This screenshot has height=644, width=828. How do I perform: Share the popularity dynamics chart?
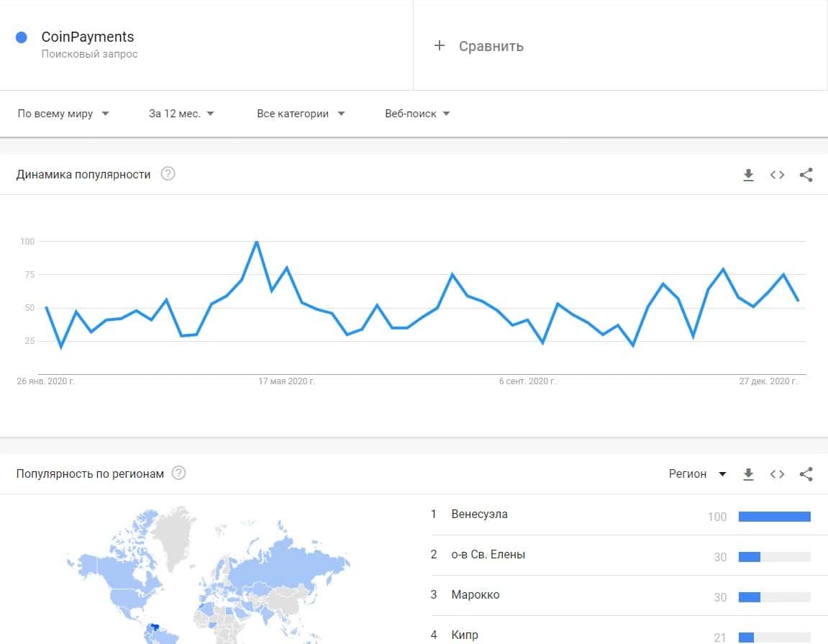(806, 175)
